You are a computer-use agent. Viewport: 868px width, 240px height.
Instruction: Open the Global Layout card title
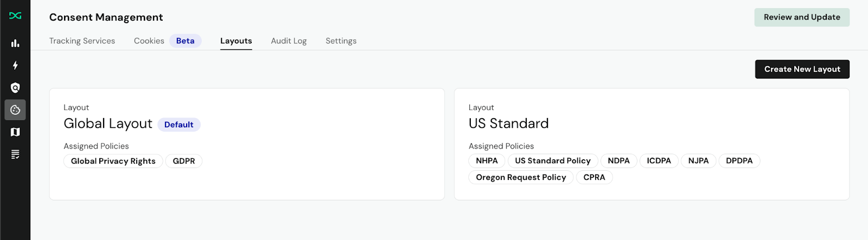point(108,124)
